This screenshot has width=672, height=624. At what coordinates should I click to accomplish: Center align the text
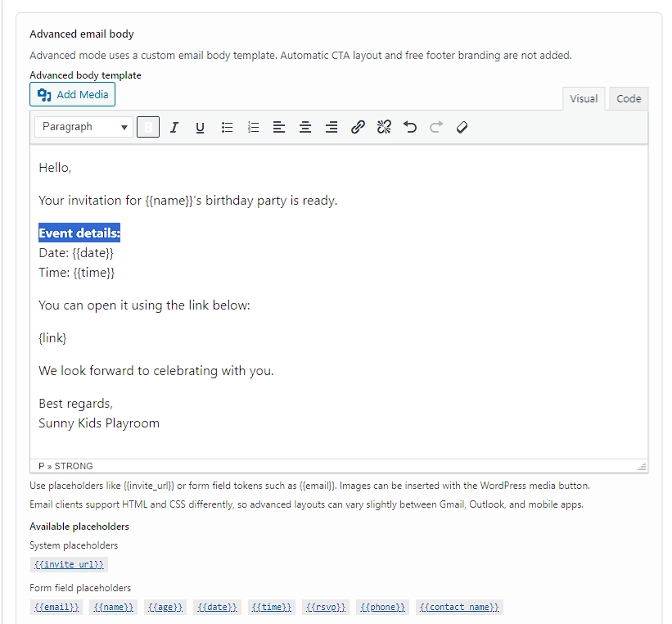[x=305, y=127]
